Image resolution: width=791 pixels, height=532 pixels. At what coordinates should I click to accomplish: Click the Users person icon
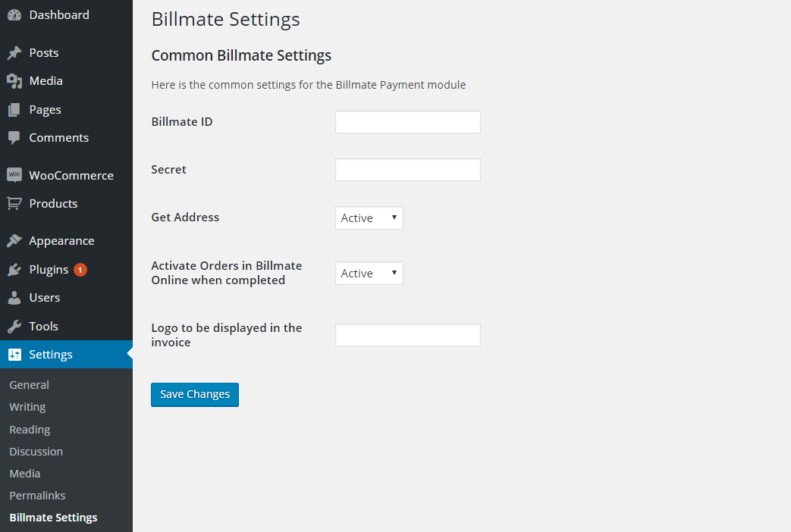click(x=14, y=298)
